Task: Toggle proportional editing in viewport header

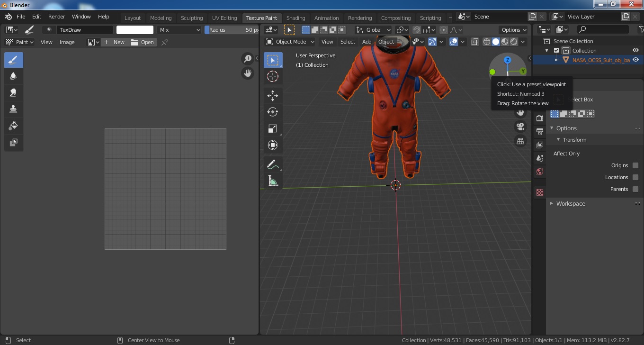Action: [443, 29]
